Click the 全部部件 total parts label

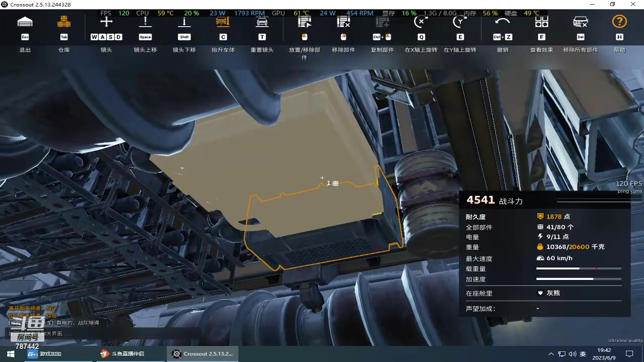coord(479,227)
